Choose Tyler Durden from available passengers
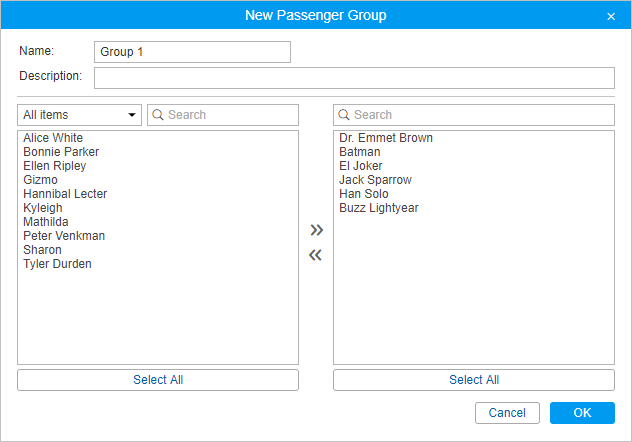Screen dimensions: 632x442 pyautogui.click(x=57, y=264)
